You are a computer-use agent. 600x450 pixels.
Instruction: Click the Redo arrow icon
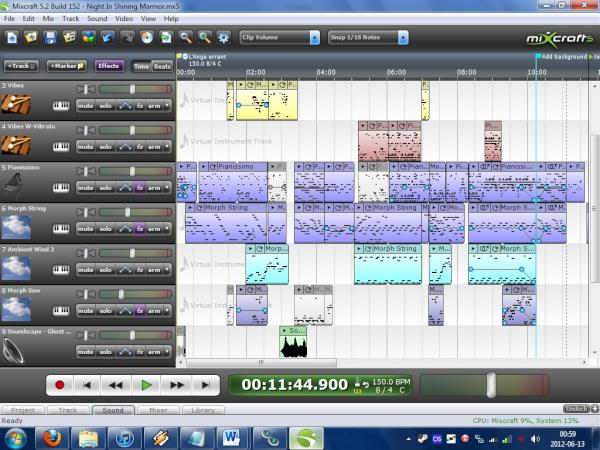pos(127,38)
